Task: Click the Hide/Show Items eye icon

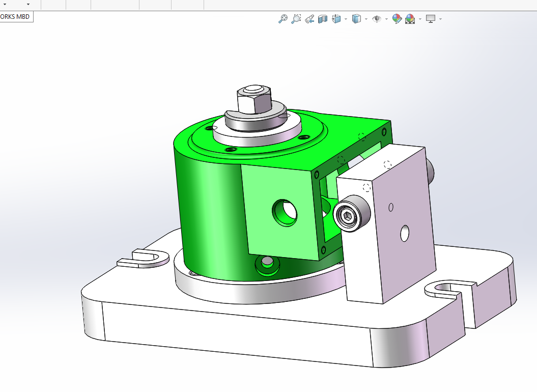Action: (x=377, y=19)
